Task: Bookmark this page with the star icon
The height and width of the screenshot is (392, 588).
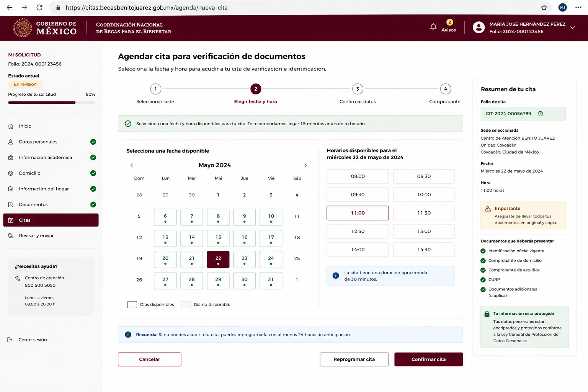Action: [x=544, y=7]
